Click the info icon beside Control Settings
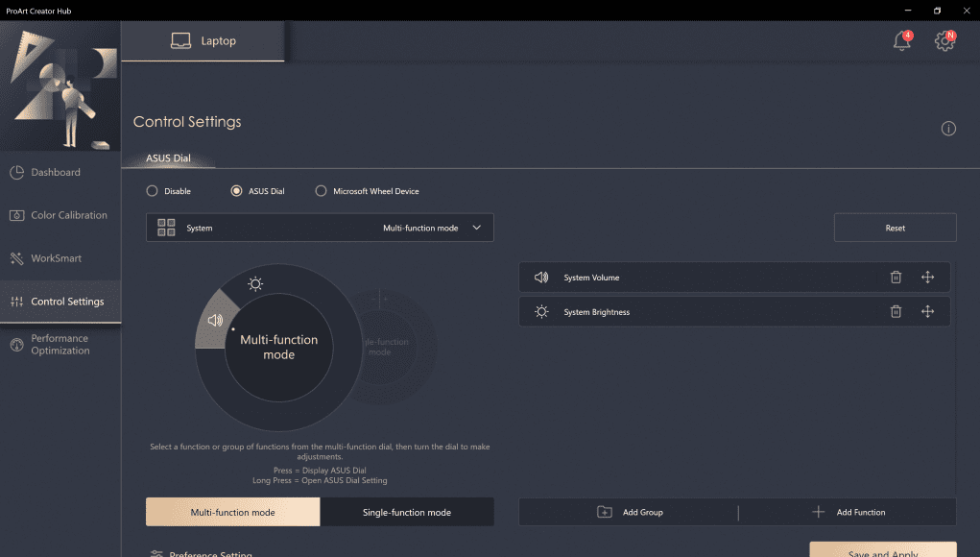This screenshot has width=980, height=557. pos(948,128)
